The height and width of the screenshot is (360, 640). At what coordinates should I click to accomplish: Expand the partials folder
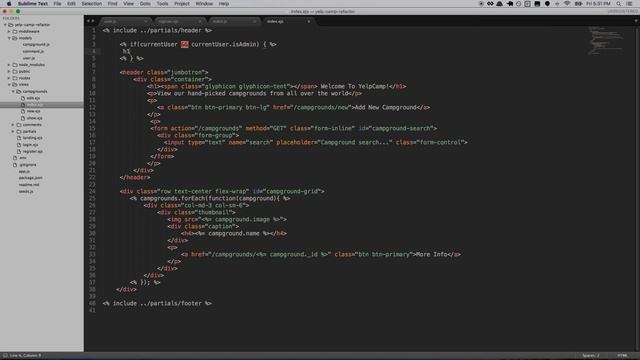13,131
